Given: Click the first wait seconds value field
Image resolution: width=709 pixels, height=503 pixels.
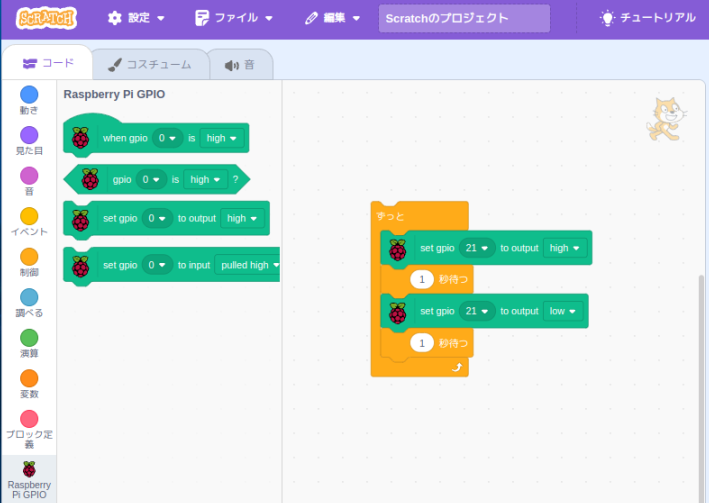Looking at the screenshot, I should coord(422,280).
